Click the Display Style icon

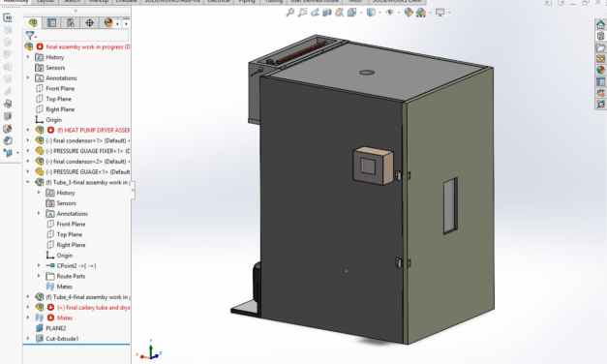coord(371,13)
